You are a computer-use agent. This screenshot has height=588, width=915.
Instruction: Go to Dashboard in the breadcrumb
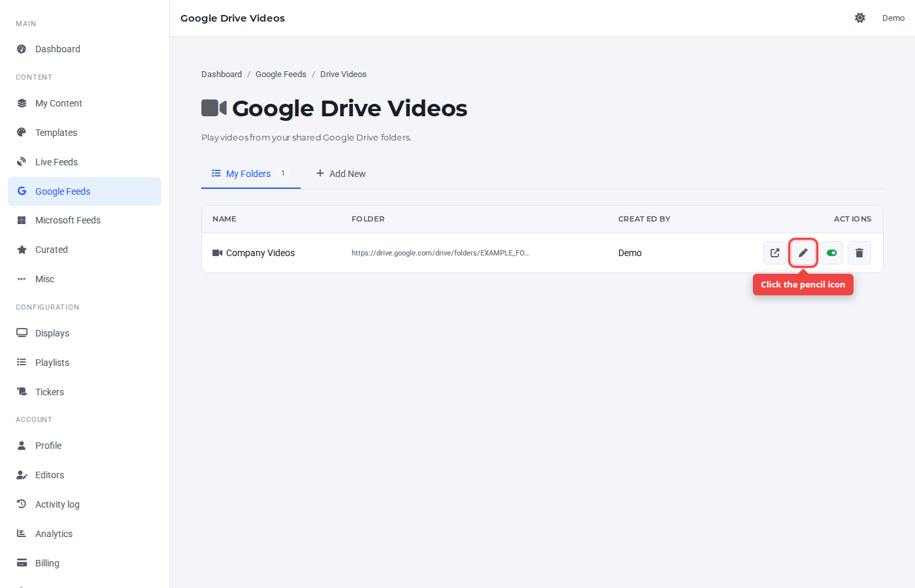click(222, 74)
